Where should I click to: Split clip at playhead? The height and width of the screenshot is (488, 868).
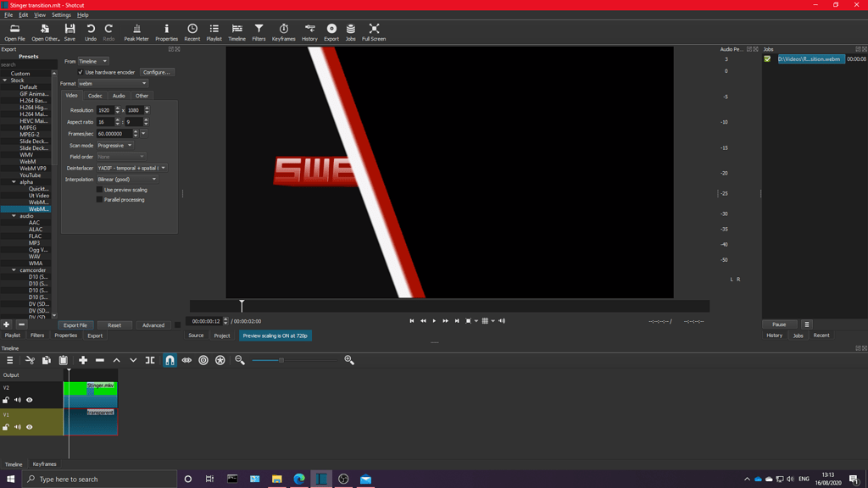pyautogui.click(x=150, y=360)
